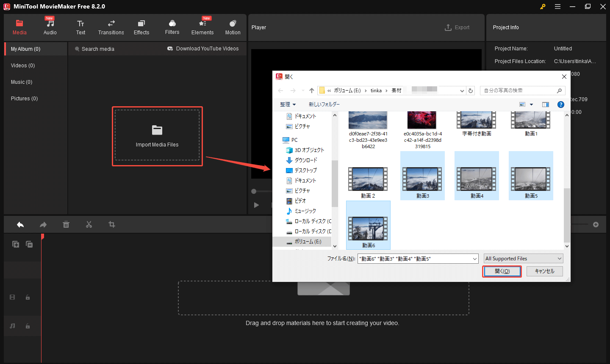
Task: Click the split scissors icon
Action: click(89, 225)
